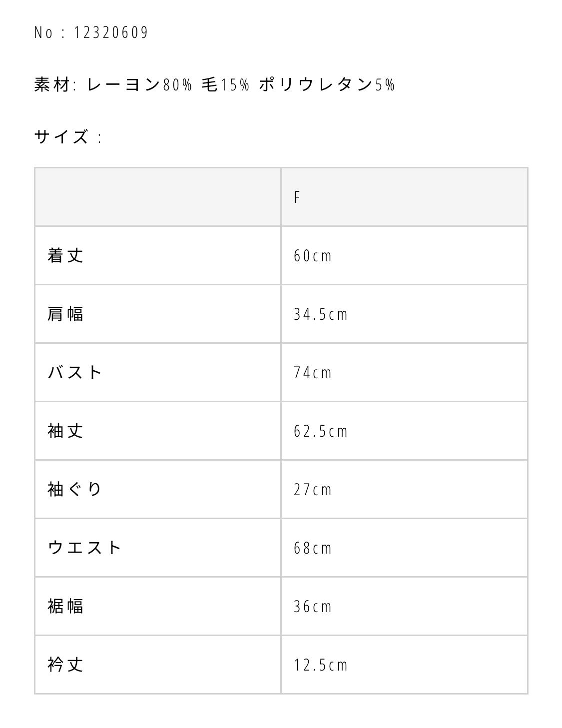562x728 pixels.
Task: Select the 60cm length value cell
Action: point(313,256)
